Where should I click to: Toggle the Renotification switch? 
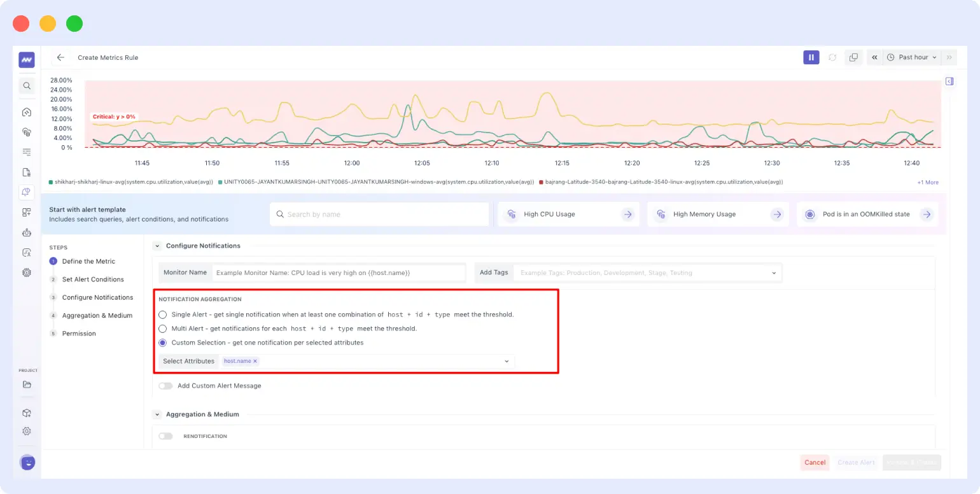(165, 436)
